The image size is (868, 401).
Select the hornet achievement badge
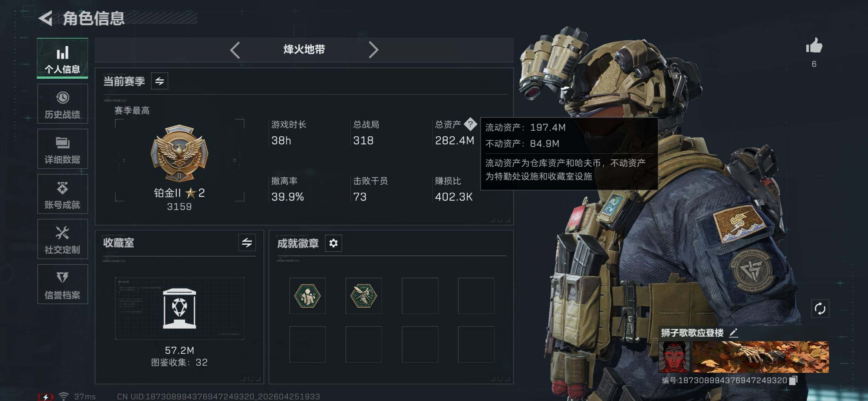(364, 296)
